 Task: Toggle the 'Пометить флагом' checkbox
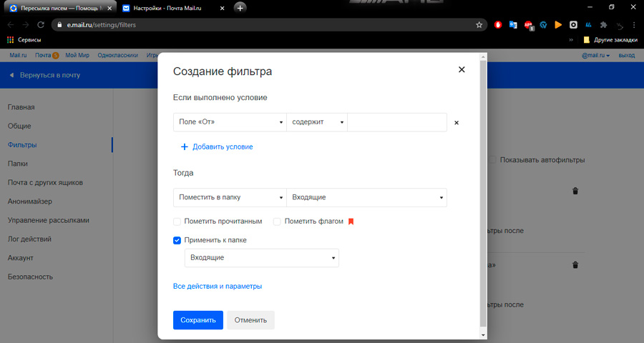(277, 222)
